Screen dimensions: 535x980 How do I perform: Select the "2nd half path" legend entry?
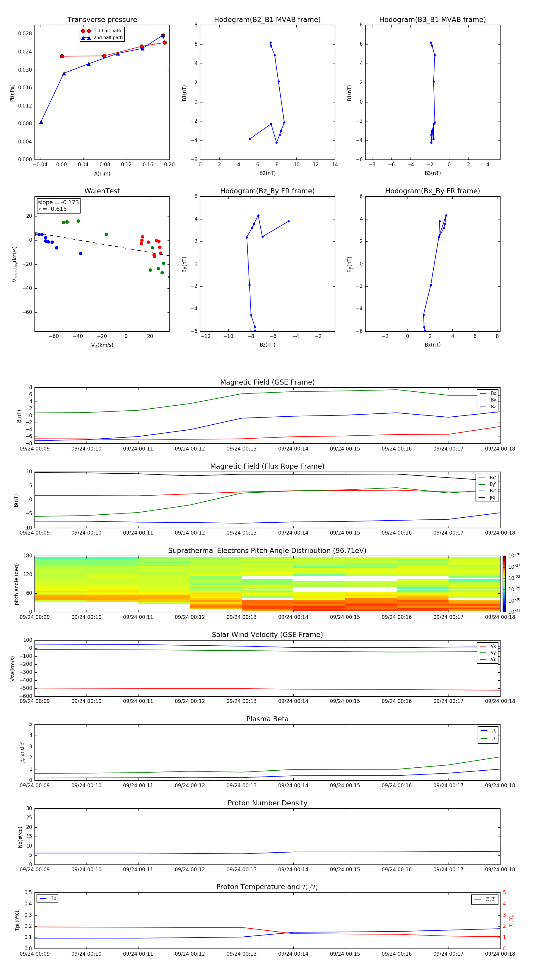[x=102, y=38]
